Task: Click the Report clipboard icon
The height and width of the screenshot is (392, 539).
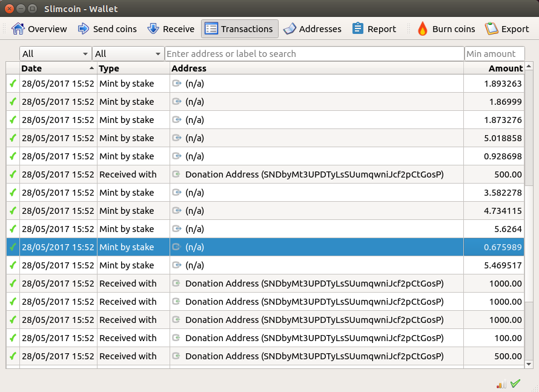Action: tap(358, 28)
